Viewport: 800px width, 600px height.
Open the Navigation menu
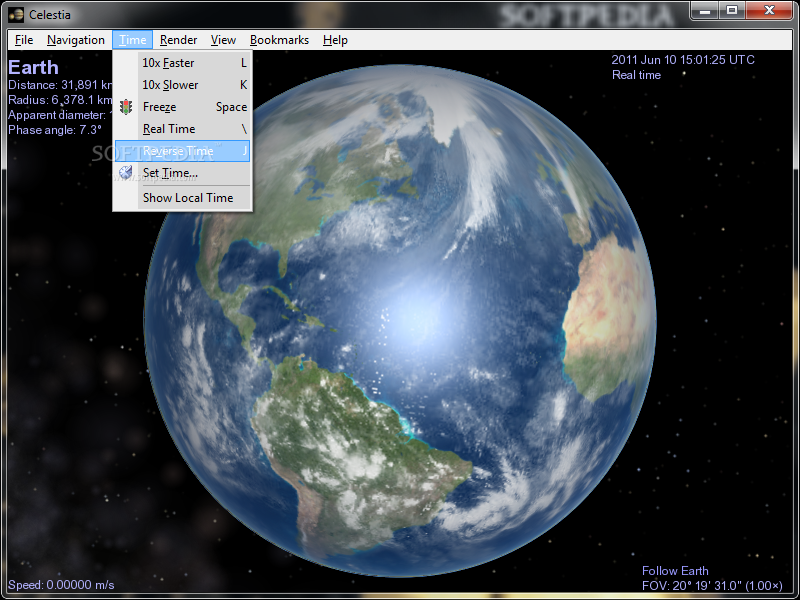pos(76,40)
